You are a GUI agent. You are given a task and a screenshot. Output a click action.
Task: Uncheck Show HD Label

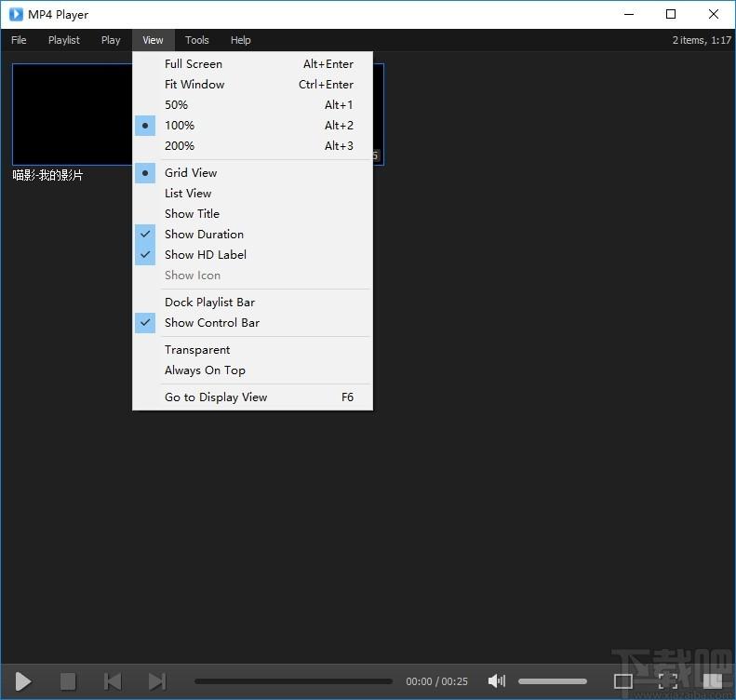point(252,255)
